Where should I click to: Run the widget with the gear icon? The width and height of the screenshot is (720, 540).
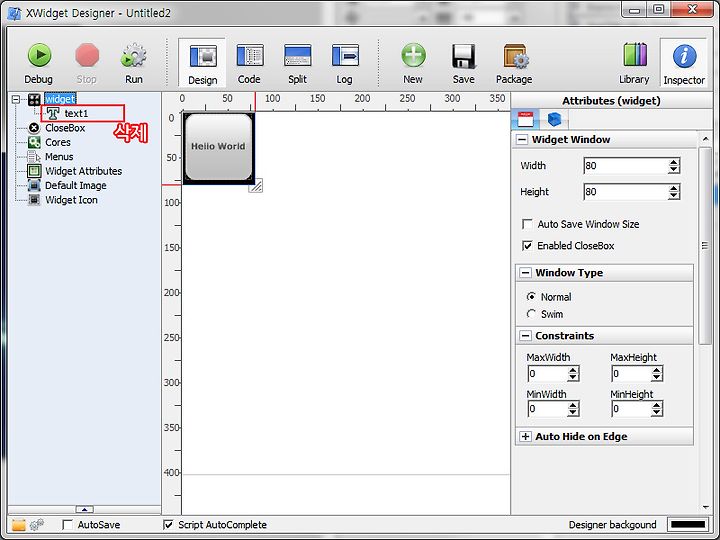coord(134,63)
